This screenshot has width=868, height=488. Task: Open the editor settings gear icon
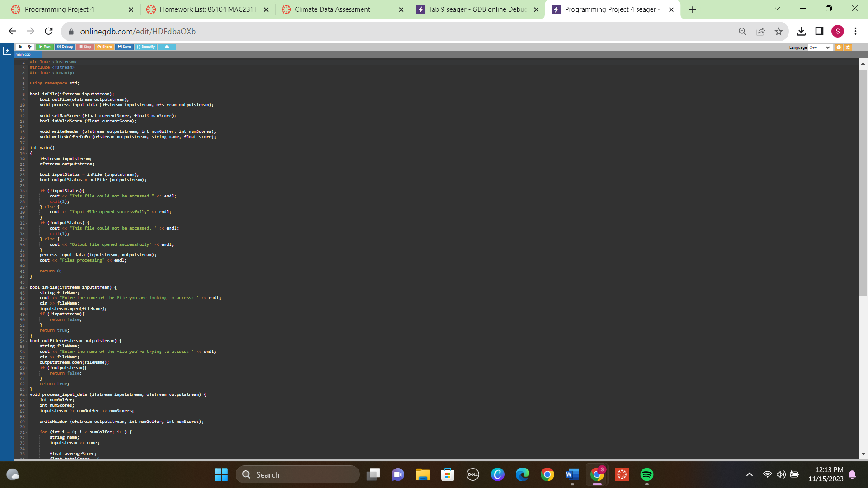[848, 47]
